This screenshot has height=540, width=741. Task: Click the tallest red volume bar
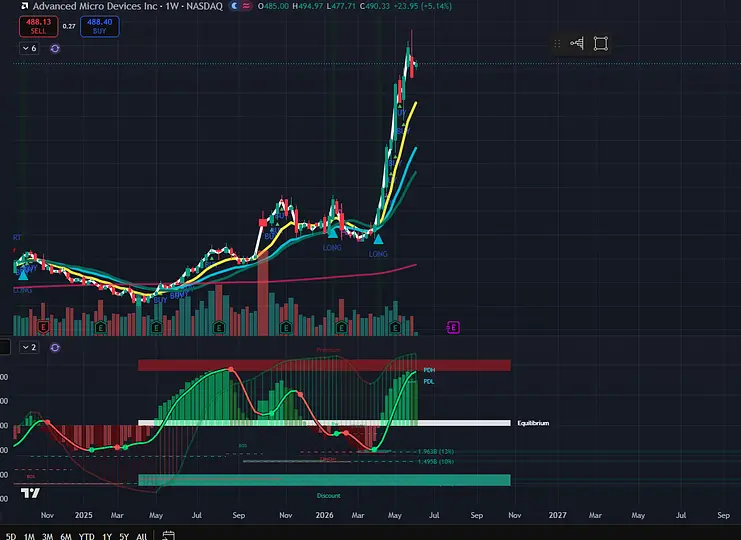click(263, 293)
